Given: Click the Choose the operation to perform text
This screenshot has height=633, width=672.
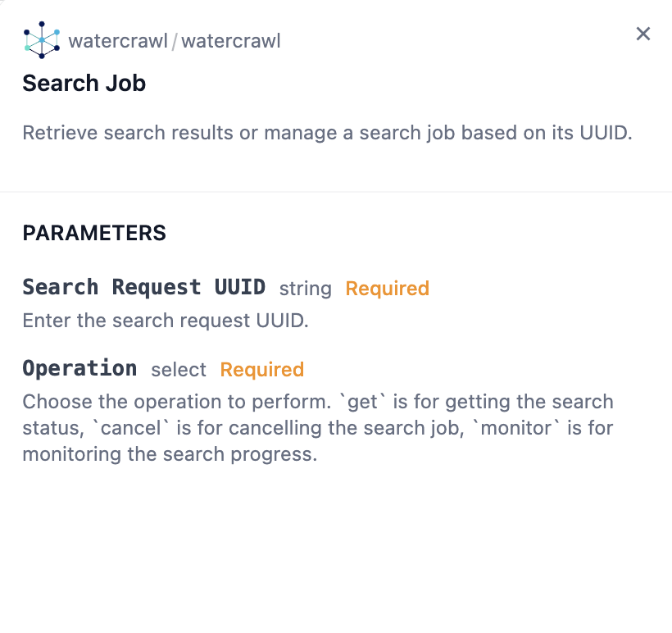Looking at the screenshot, I should pyautogui.click(x=176, y=402).
